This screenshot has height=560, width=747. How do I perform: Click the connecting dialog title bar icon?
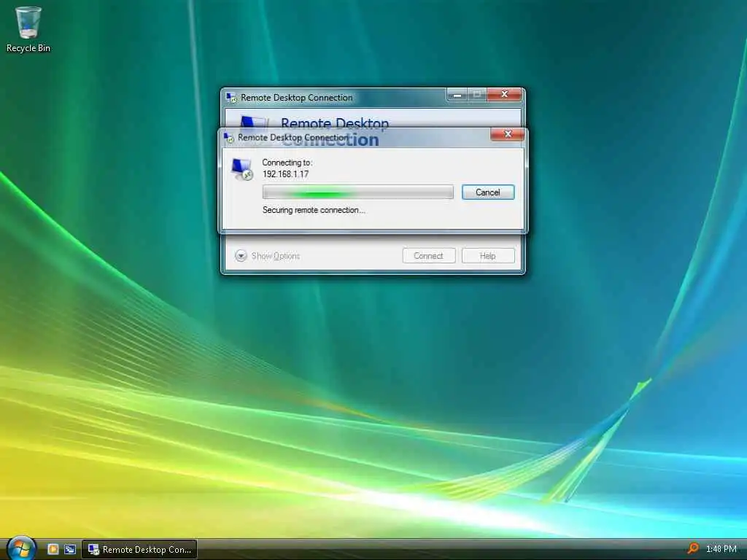click(x=229, y=138)
